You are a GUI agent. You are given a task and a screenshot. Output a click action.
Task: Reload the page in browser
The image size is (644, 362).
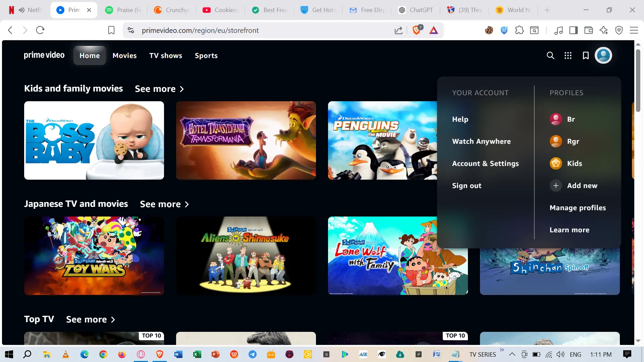coord(40,30)
